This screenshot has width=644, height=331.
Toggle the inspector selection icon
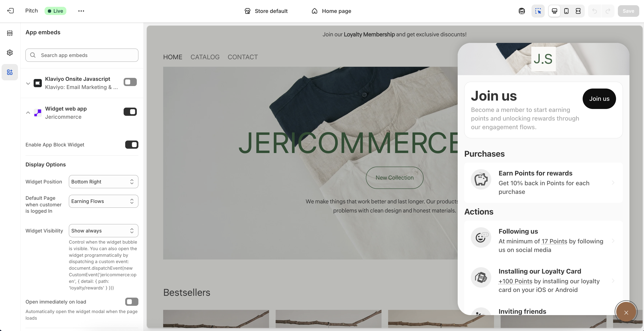pos(538,11)
